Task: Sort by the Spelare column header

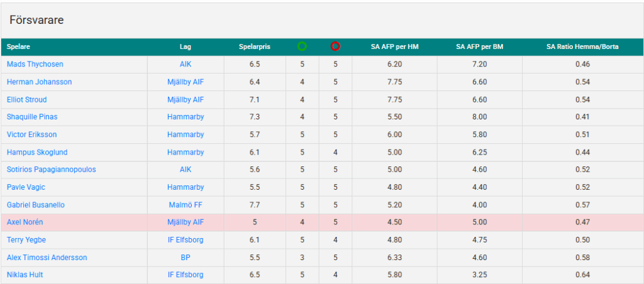Action: point(18,46)
